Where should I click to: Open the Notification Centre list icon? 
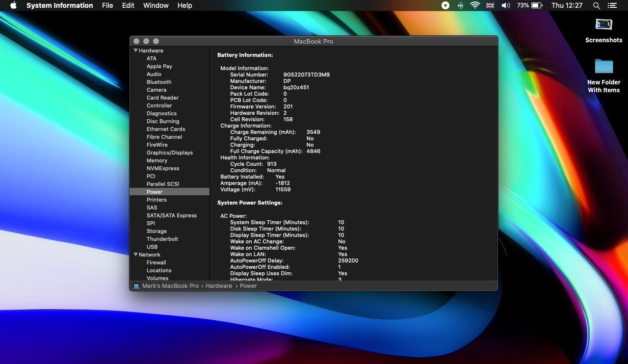[612, 5]
